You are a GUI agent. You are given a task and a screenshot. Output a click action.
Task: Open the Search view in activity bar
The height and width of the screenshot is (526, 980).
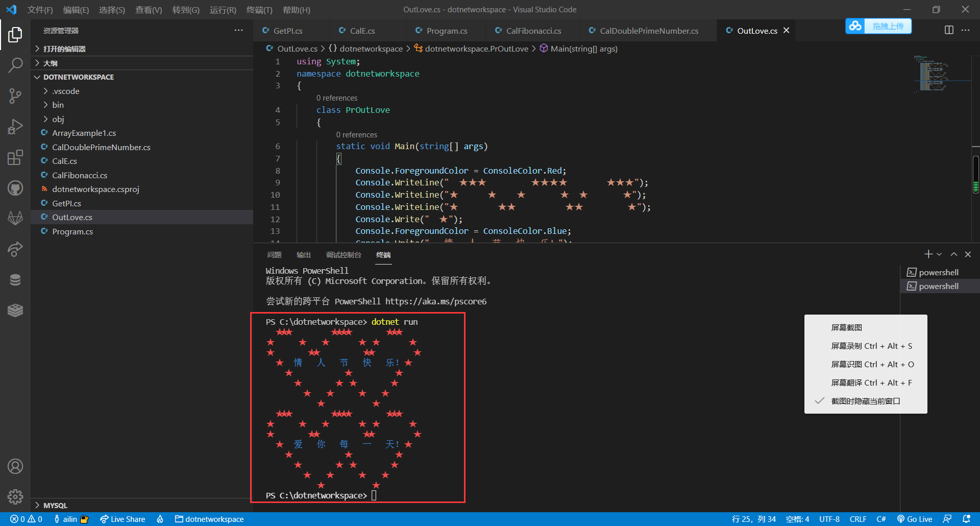point(15,65)
